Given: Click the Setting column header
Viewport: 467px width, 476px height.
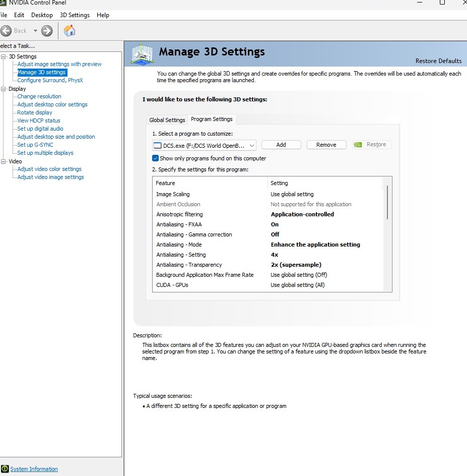Looking at the screenshot, I should click(x=325, y=183).
